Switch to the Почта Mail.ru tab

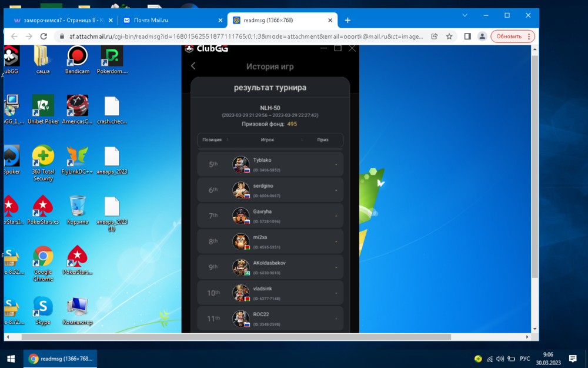click(x=171, y=20)
